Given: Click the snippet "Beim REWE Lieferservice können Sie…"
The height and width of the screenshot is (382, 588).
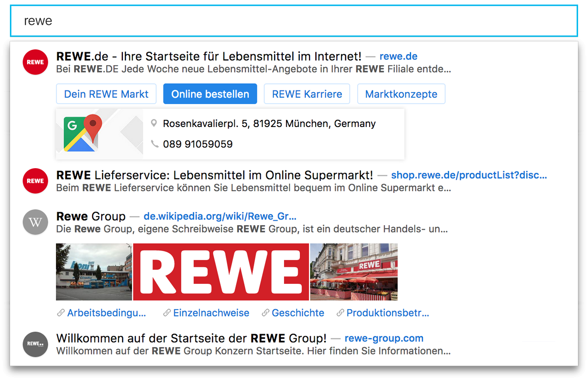Looking at the screenshot, I should click(253, 188).
